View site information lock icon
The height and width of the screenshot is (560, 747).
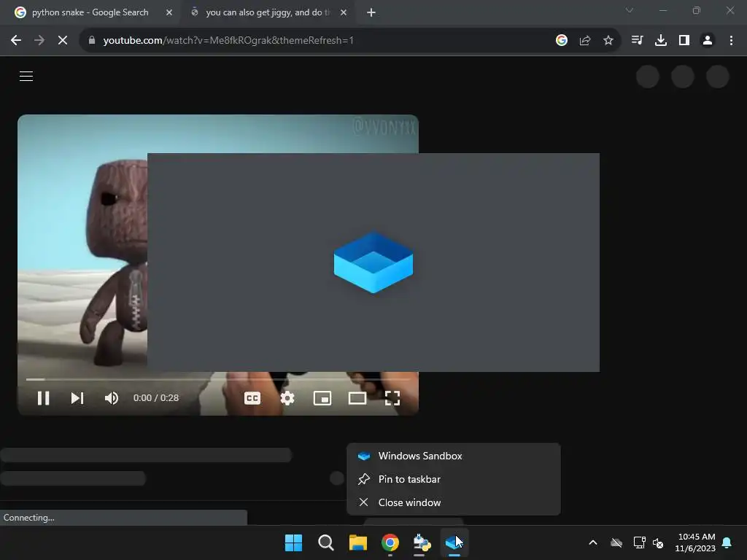click(92, 41)
